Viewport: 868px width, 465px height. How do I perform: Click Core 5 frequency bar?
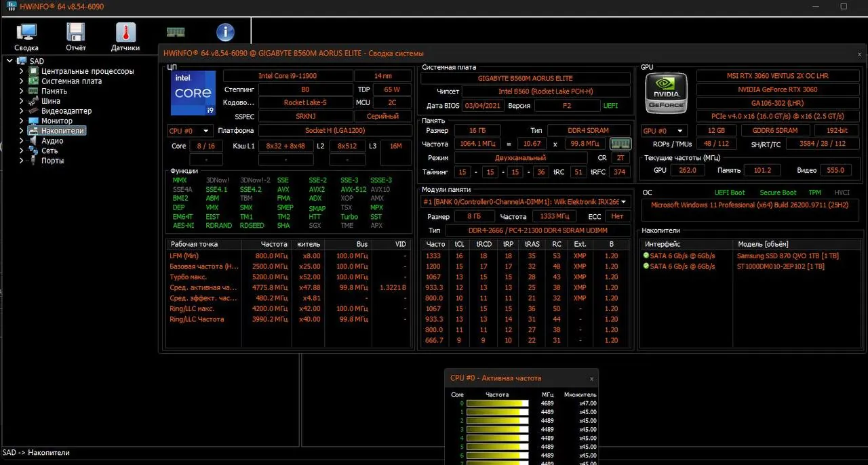498,447
